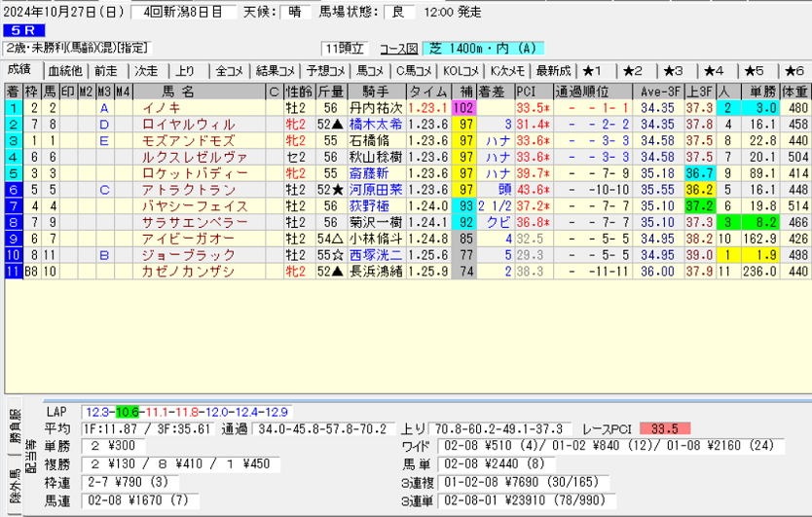Open the ★2 favorites tab

pos(634,71)
